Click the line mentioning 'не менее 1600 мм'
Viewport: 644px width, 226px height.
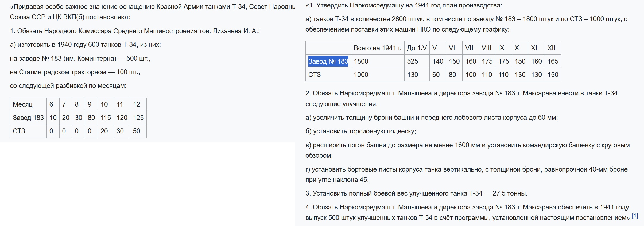468,145
